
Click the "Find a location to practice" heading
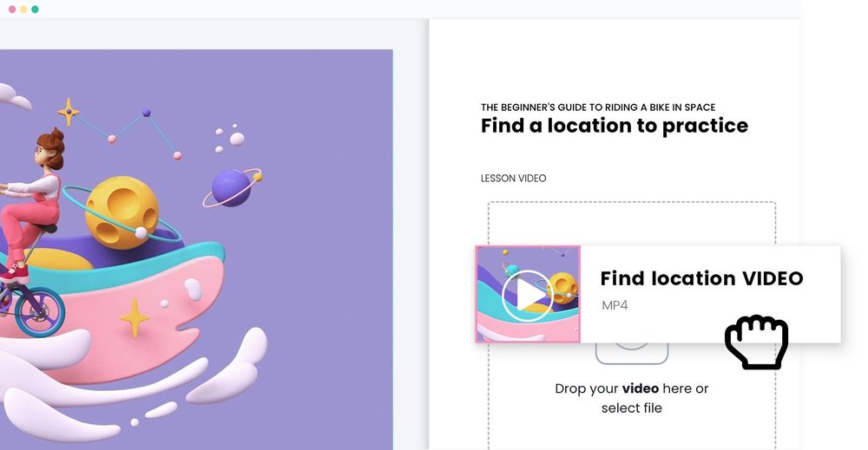(615, 126)
